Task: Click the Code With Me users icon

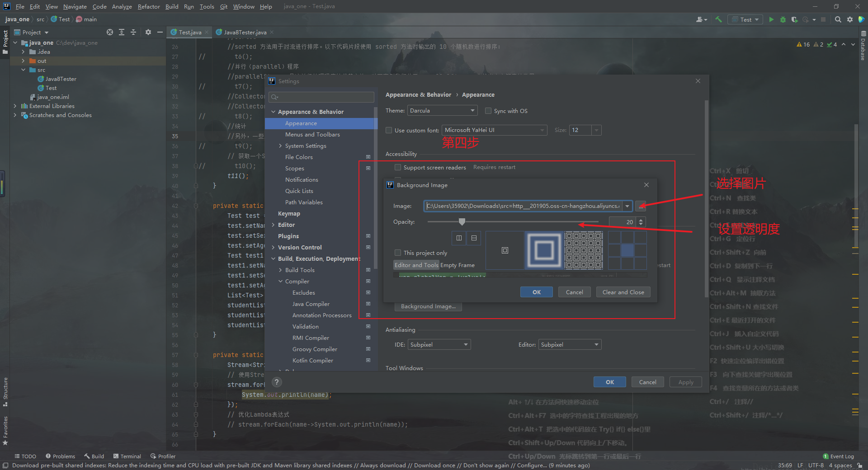Action: point(701,19)
